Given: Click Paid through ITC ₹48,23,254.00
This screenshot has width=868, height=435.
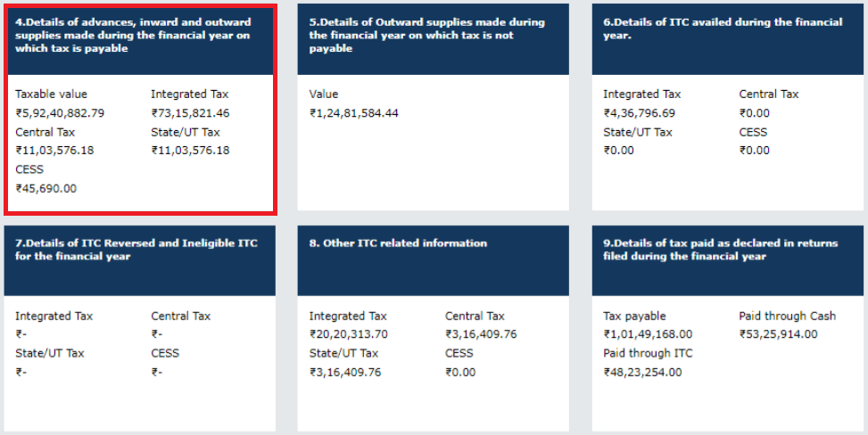Looking at the screenshot, I should [x=642, y=373].
